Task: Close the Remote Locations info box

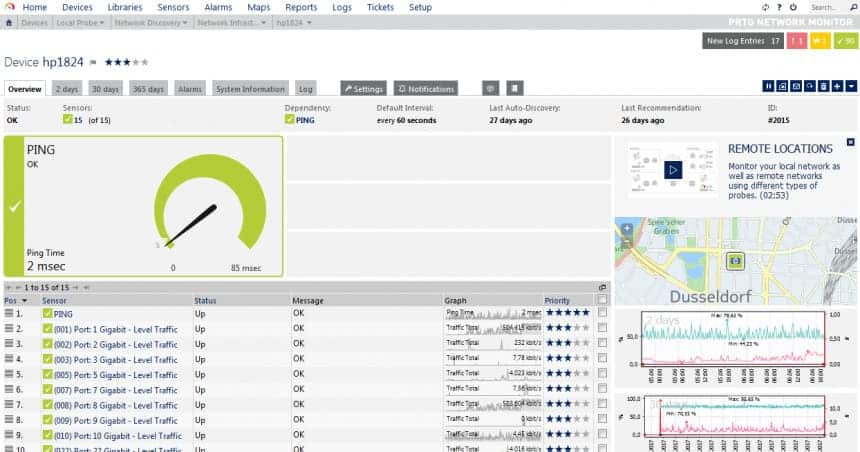Action: click(851, 142)
